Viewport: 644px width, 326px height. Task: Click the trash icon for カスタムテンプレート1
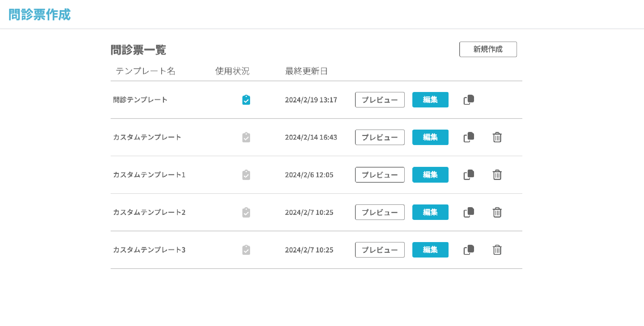click(x=497, y=175)
